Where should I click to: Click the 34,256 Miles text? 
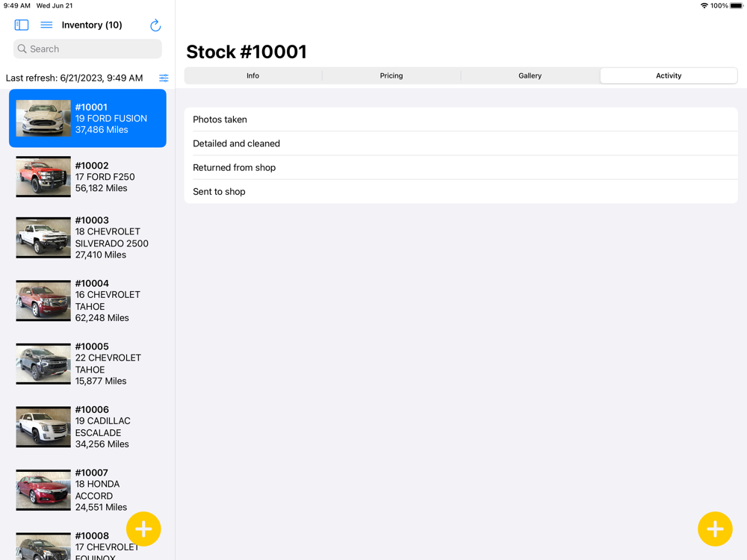pyautogui.click(x=102, y=444)
